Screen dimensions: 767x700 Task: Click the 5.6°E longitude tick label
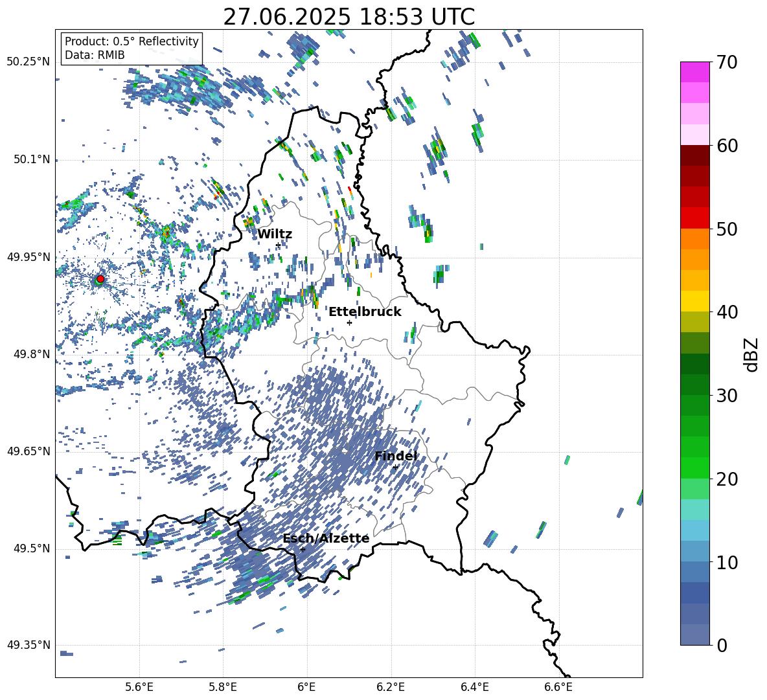click(139, 688)
